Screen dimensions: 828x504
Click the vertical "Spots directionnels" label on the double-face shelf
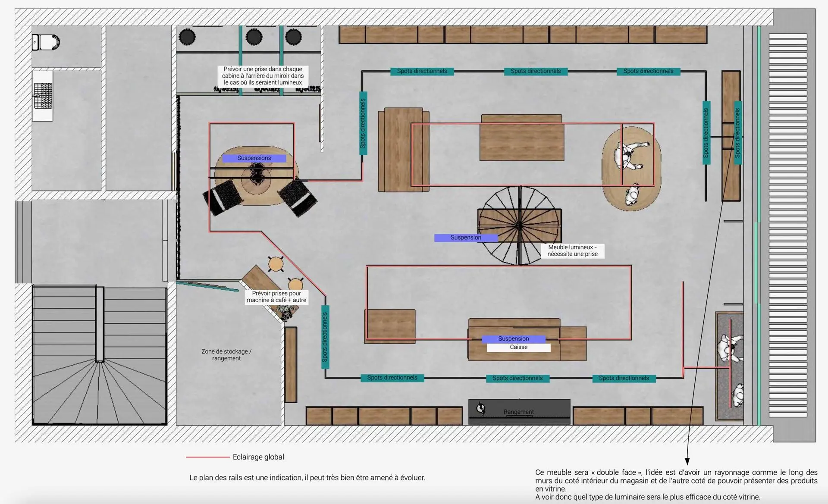pos(737,133)
